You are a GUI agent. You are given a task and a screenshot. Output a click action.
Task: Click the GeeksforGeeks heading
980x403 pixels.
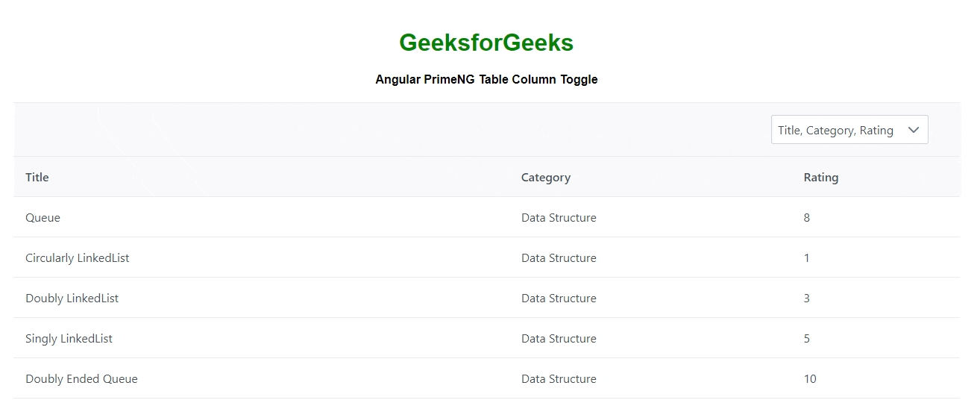[486, 43]
